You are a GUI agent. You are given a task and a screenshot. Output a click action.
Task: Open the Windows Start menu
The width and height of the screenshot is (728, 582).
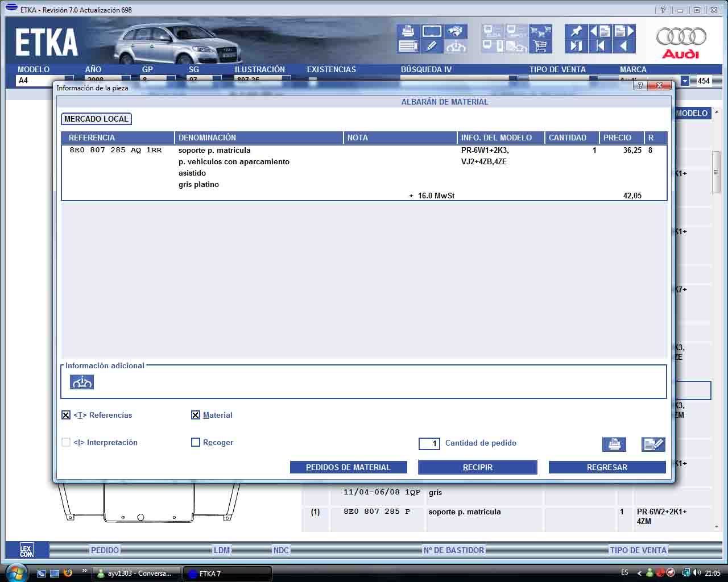point(16,572)
